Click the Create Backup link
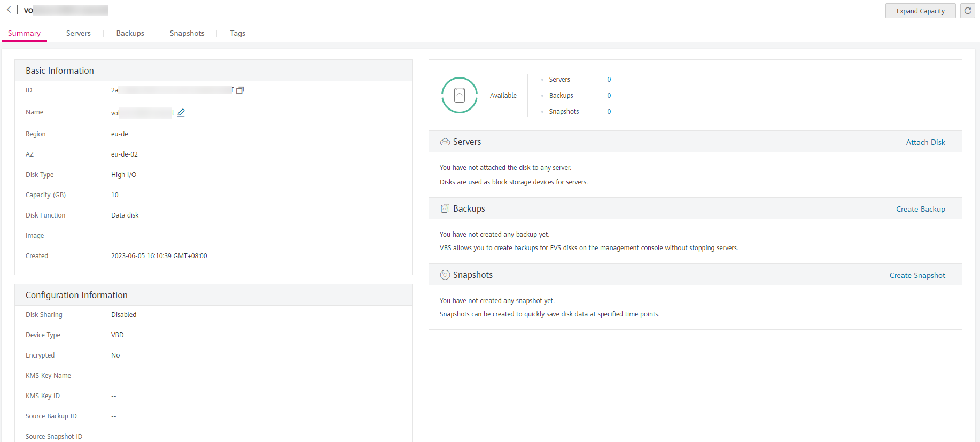The width and height of the screenshot is (980, 442). (921, 209)
